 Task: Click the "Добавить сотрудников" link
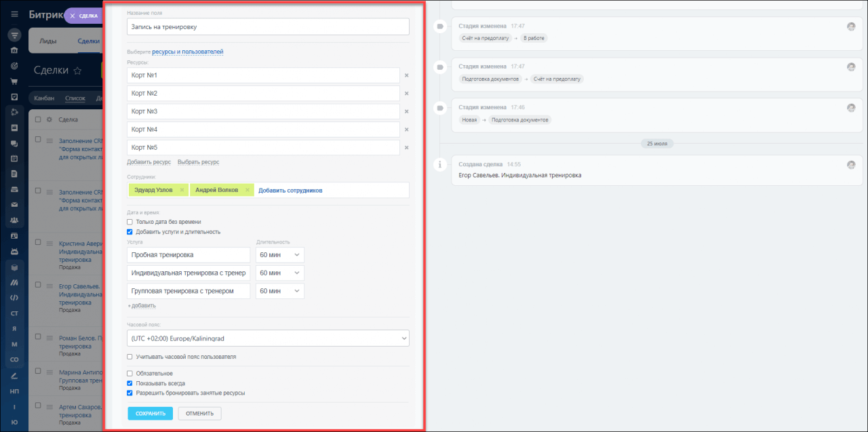pyautogui.click(x=290, y=191)
